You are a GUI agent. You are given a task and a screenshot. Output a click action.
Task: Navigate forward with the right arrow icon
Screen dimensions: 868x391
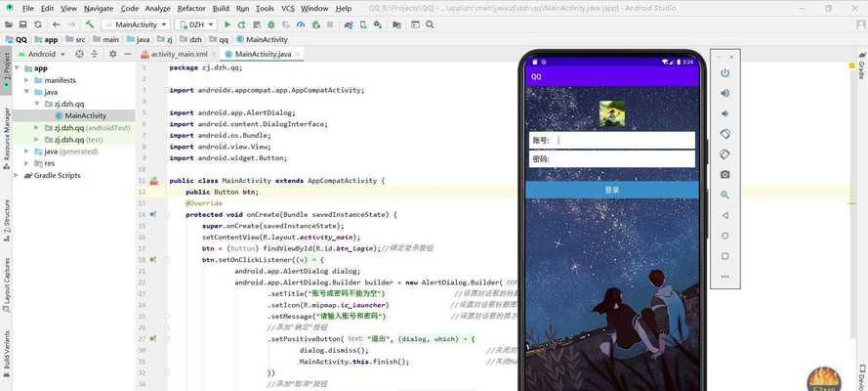pos(71,24)
